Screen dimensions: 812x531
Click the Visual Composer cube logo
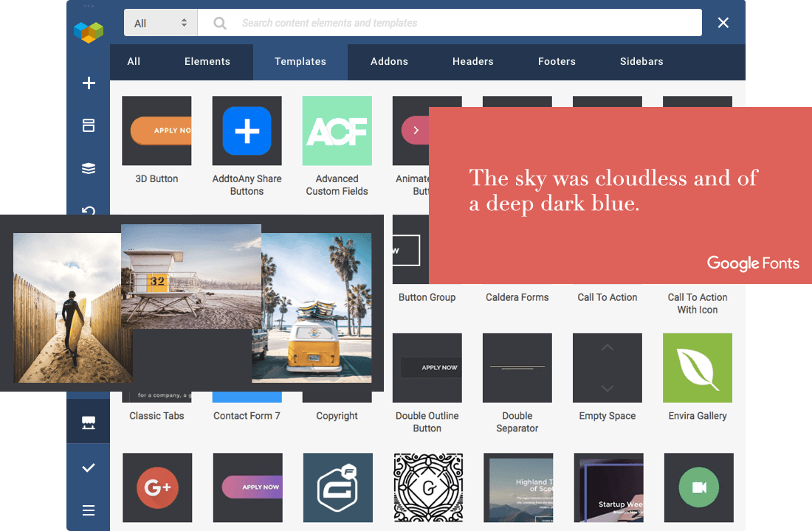tap(88, 32)
